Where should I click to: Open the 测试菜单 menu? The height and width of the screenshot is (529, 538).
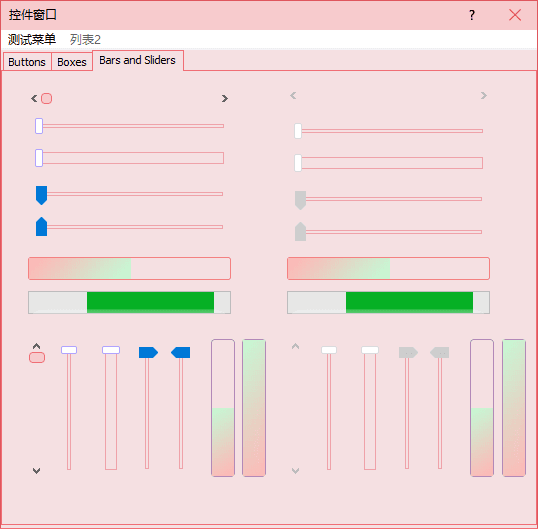[32, 39]
